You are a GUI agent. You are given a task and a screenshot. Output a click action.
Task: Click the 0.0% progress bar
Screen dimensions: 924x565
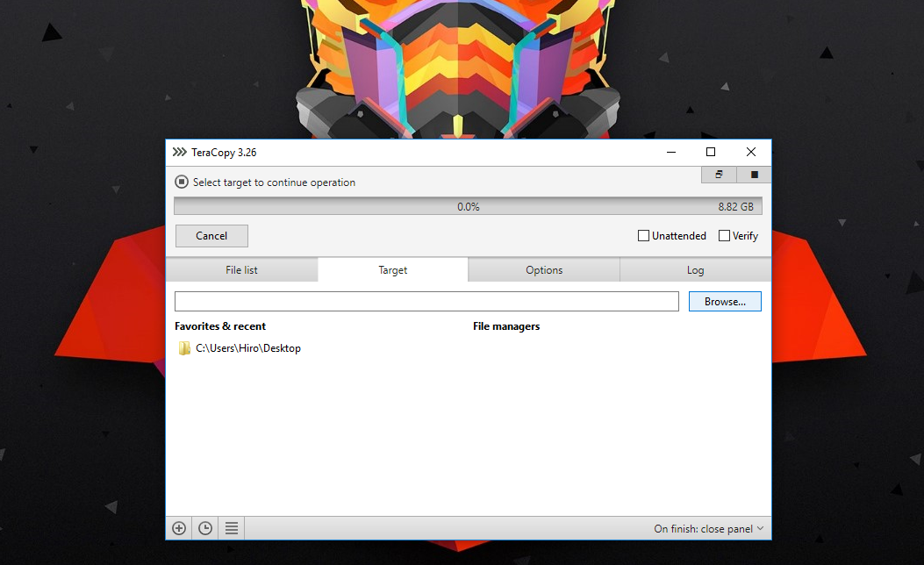pyautogui.click(x=468, y=206)
